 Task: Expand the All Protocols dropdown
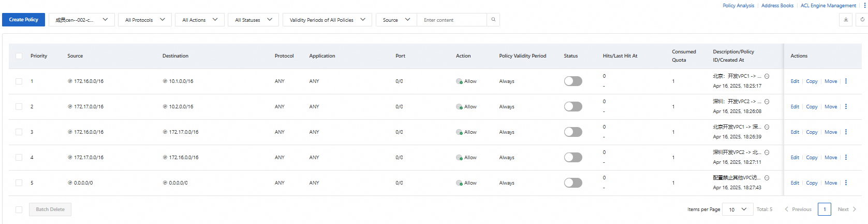144,20
